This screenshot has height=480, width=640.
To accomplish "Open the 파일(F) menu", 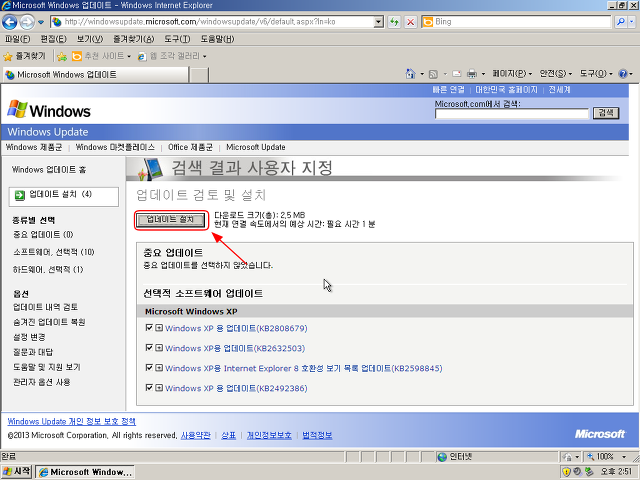I will 17,39.
